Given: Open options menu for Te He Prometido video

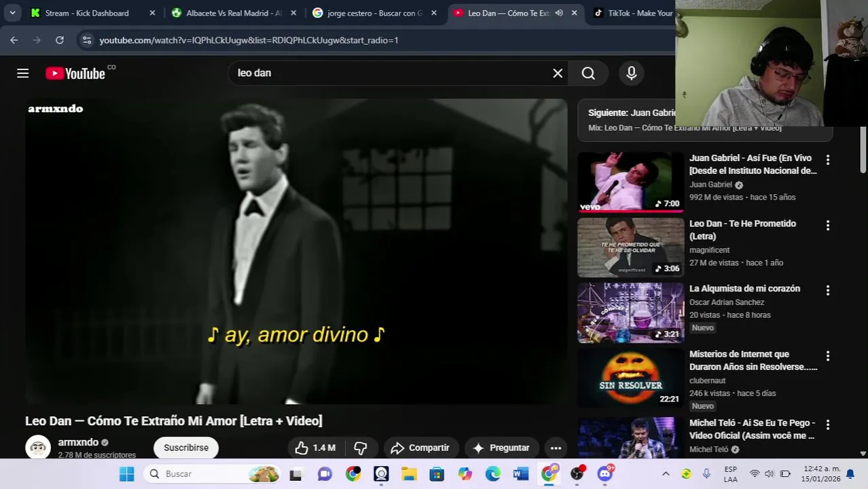Looking at the screenshot, I should click(x=827, y=225).
